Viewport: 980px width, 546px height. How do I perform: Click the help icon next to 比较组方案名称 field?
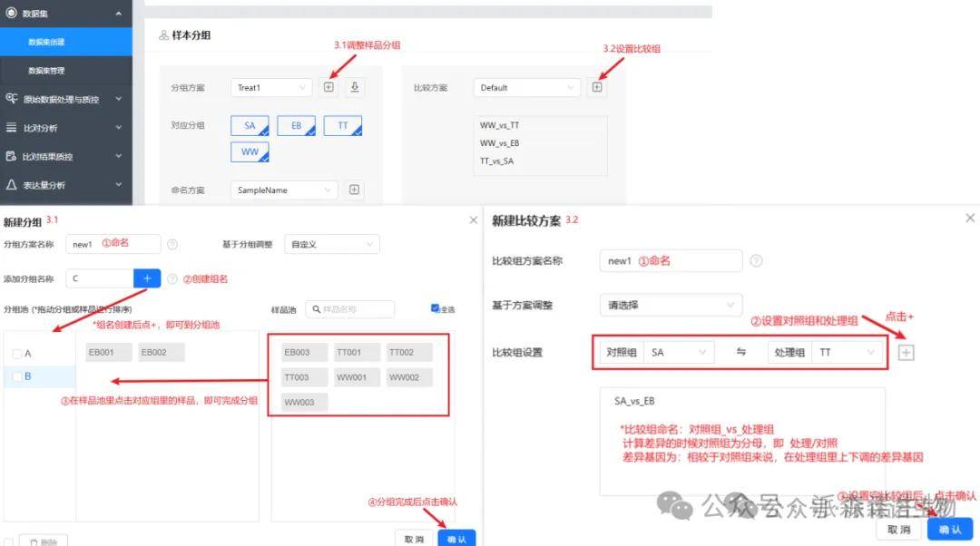[x=756, y=261]
